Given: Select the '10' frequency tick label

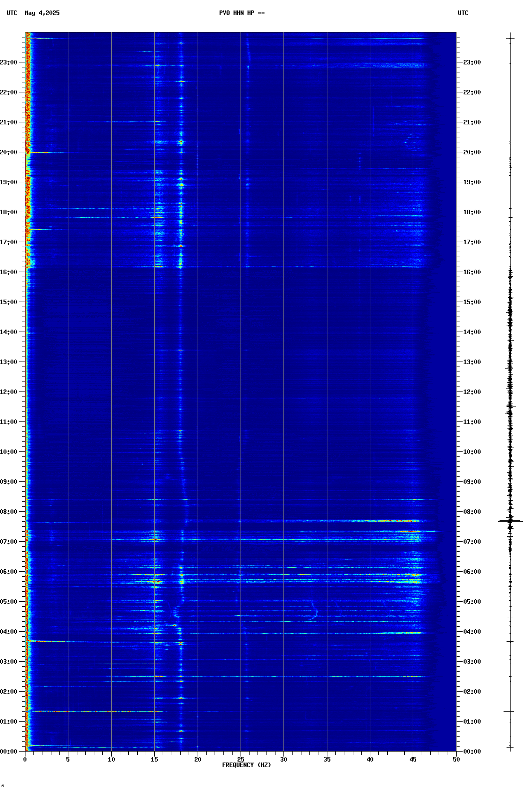Looking at the screenshot, I should pyautogui.click(x=111, y=760).
